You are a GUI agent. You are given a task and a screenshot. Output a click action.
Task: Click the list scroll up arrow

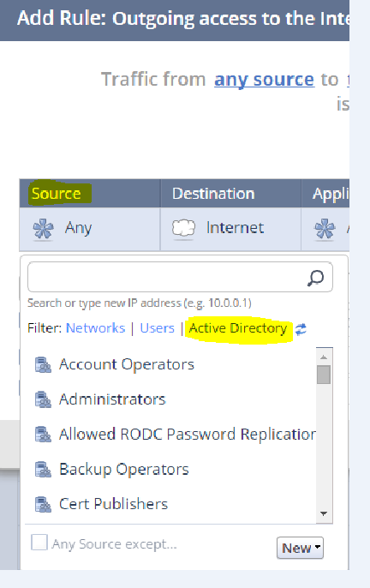[324, 357]
